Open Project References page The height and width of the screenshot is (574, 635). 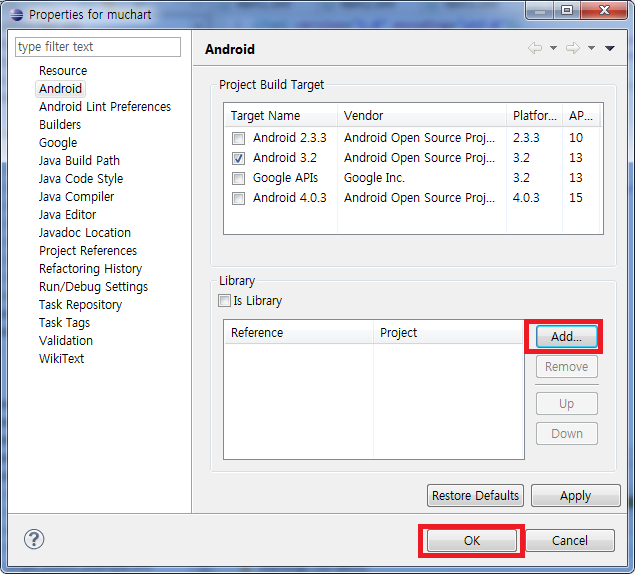pyautogui.click(x=88, y=251)
